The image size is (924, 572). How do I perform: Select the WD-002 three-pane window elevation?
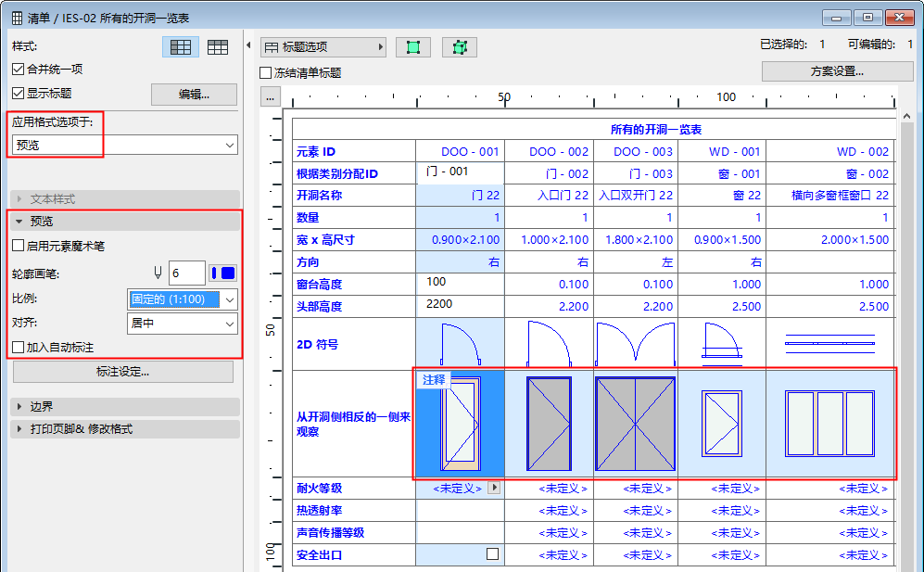tap(830, 424)
